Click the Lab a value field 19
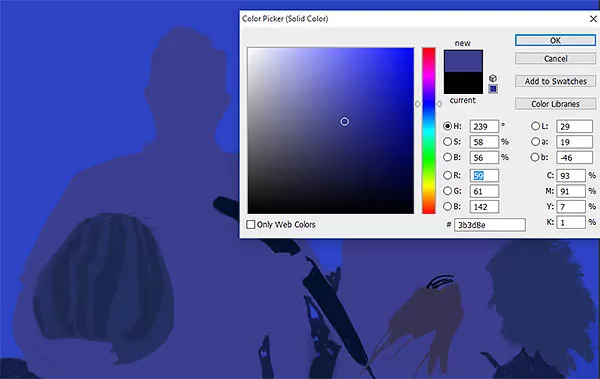The height and width of the screenshot is (379, 600). (x=574, y=142)
